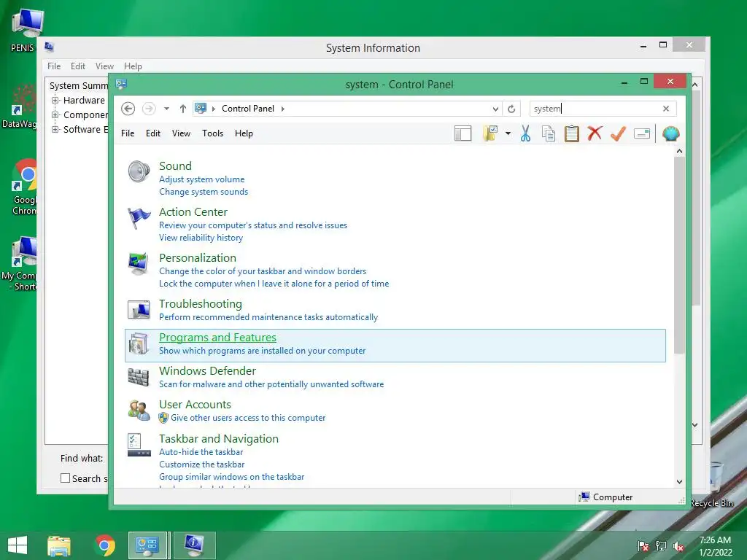Open the Help menu in System Information
The height and width of the screenshot is (560, 747).
click(133, 66)
